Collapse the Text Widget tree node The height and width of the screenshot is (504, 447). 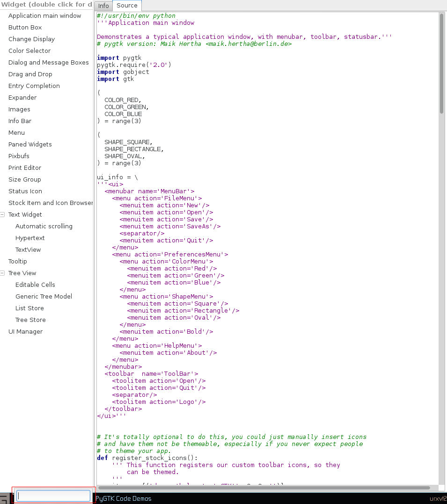(2, 214)
